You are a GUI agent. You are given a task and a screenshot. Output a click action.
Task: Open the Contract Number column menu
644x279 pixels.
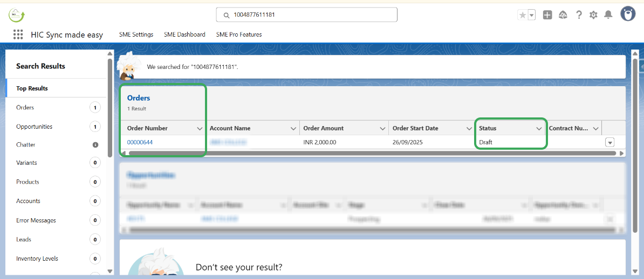pos(595,128)
